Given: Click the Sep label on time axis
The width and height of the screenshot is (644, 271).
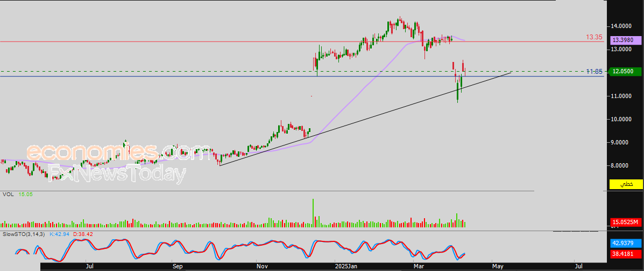Looking at the screenshot, I should point(178,267).
